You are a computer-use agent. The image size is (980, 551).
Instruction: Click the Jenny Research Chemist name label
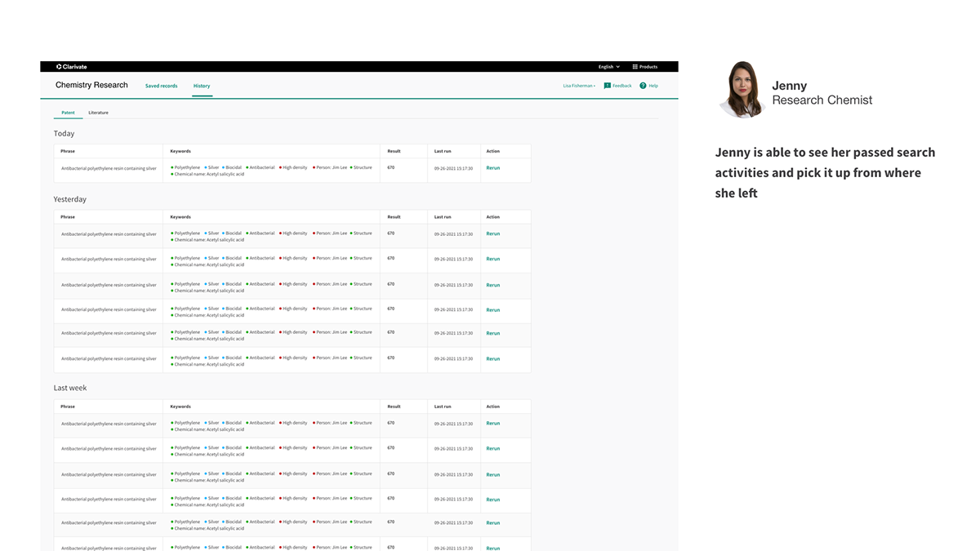point(822,93)
